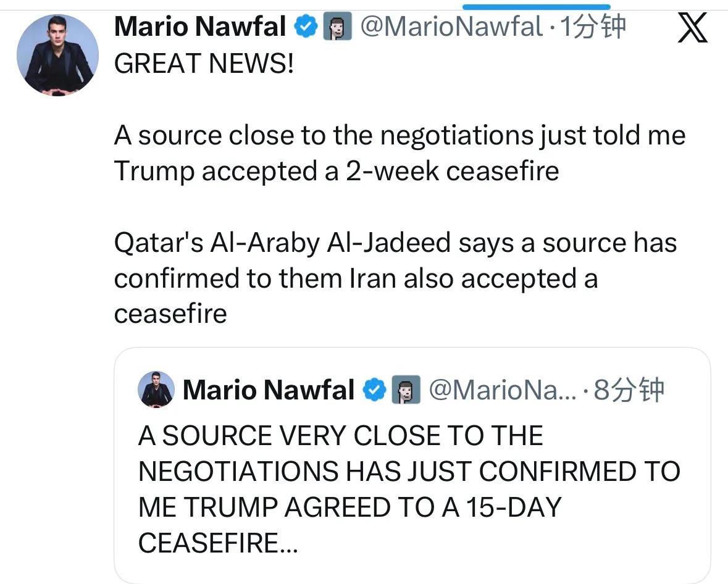The height and width of the screenshot is (584, 728).
Task: Expand the truncated text at "CEASEFIRE..."
Action: 218,543
